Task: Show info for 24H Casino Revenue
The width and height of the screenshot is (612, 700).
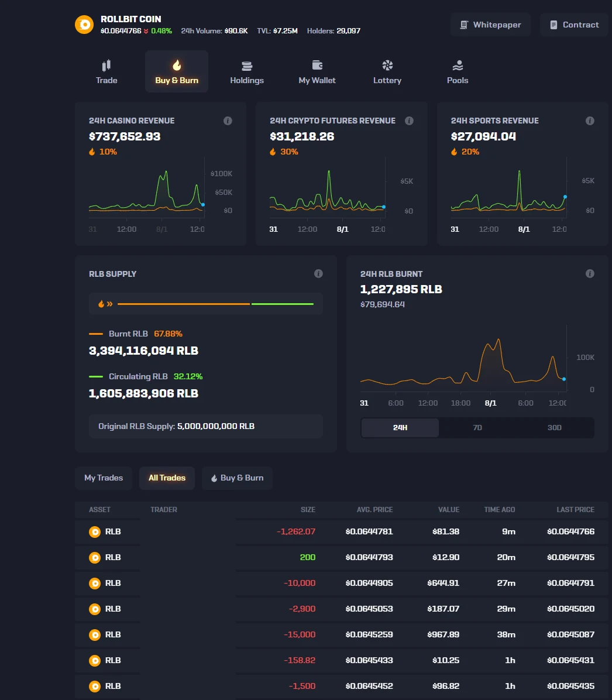Action: pyautogui.click(x=228, y=121)
